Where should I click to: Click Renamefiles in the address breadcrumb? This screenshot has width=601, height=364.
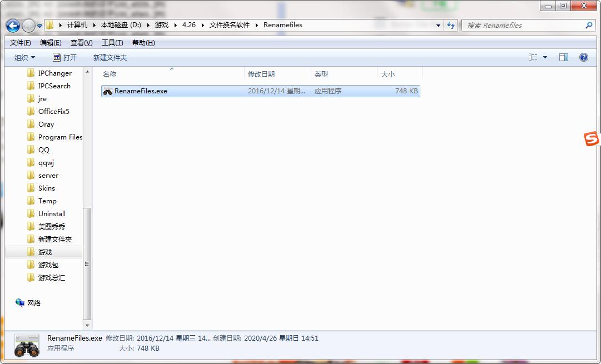tap(282, 25)
